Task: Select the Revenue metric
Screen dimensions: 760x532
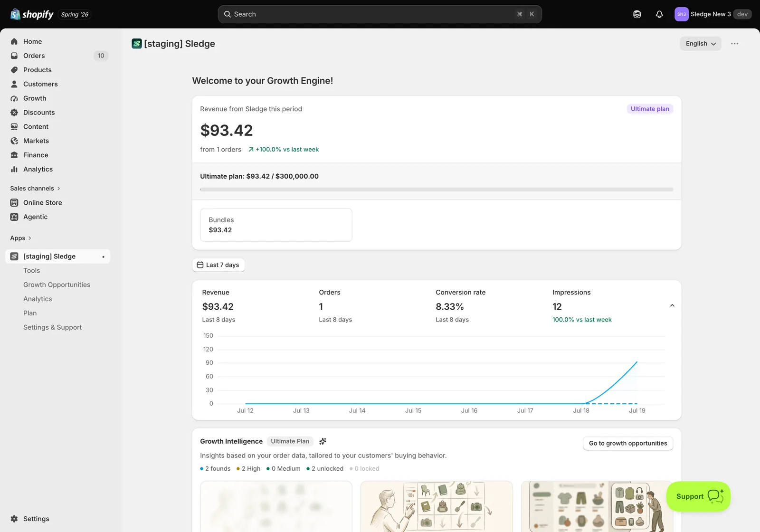Action: click(218, 306)
